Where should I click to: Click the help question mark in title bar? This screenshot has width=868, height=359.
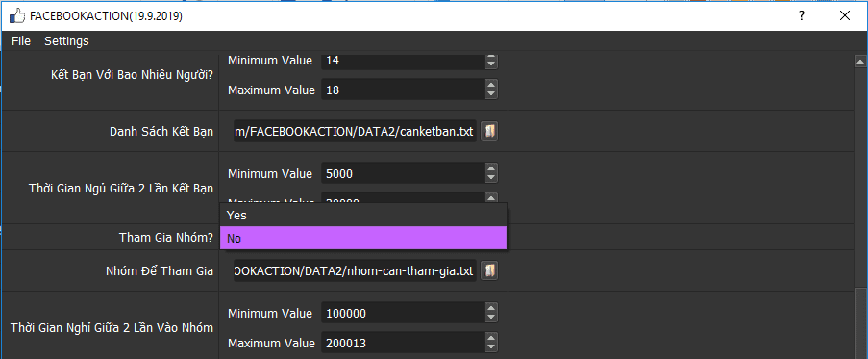pyautogui.click(x=801, y=16)
